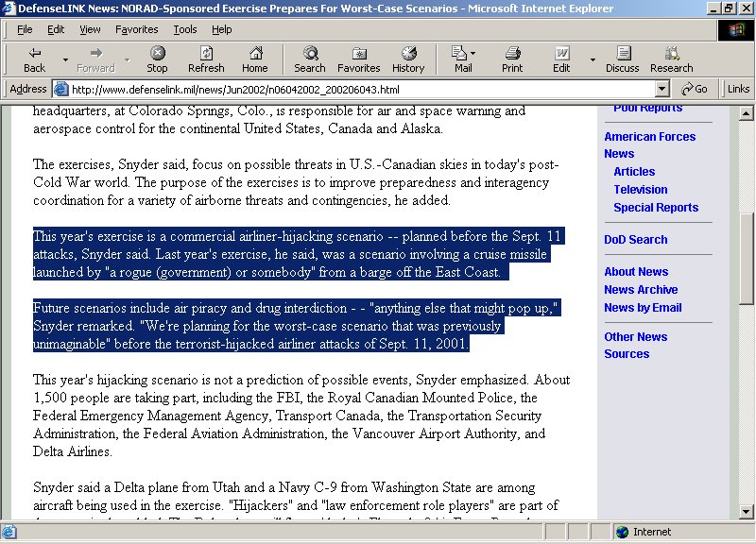Click the Internet Explorer title bar icon
The image size is (756, 544).
[9, 8]
